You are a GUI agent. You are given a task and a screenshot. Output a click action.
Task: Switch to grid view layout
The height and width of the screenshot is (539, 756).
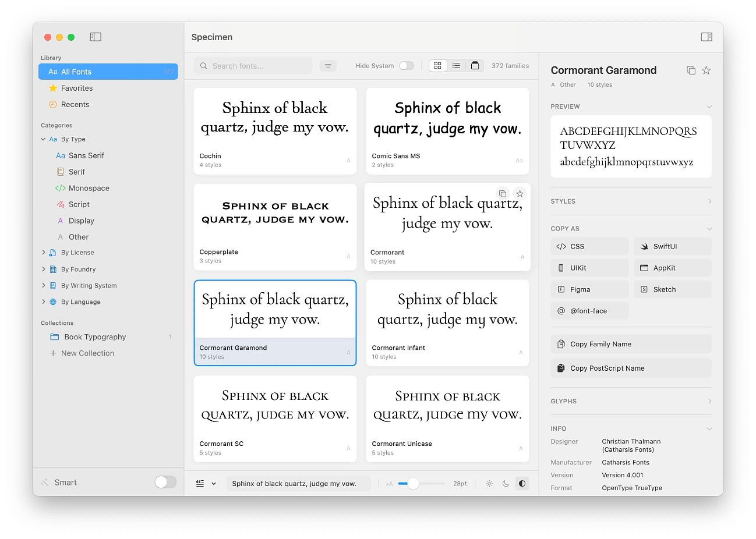pos(438,66)
